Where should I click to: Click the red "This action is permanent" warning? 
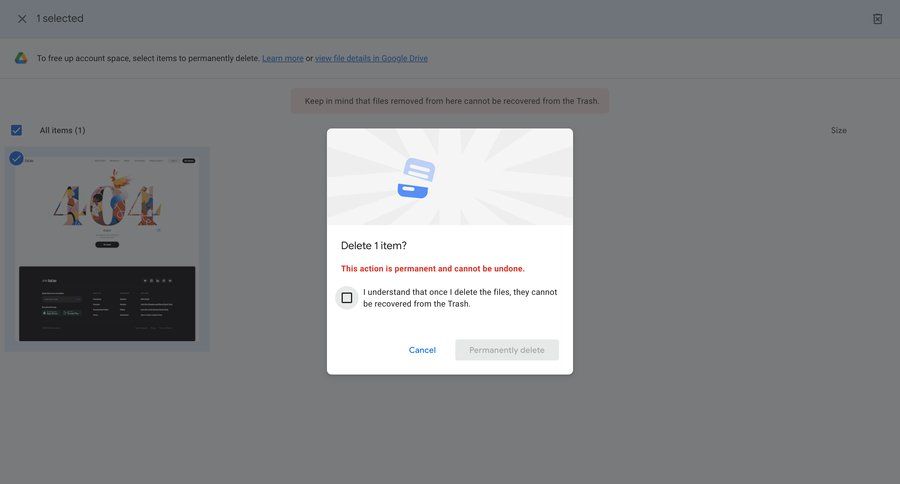(x=433, y=269)
